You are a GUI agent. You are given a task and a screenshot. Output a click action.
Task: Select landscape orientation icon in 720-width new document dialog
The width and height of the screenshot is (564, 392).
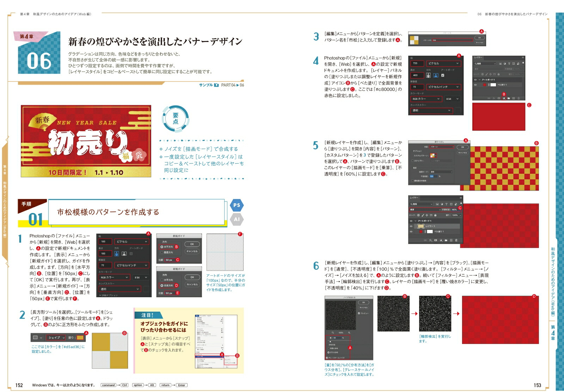click(x=436, y=75)
